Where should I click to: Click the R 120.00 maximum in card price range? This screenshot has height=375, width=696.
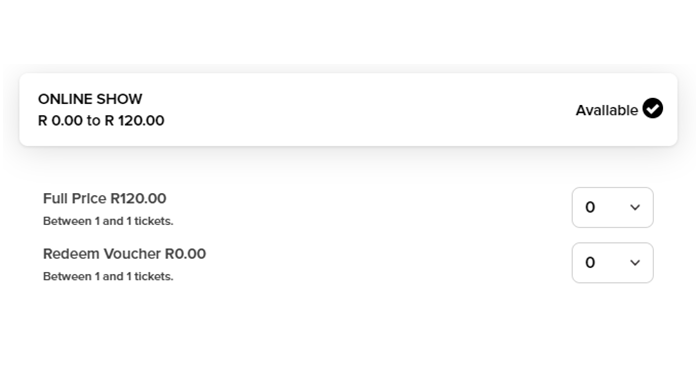[x=134, y=121]
